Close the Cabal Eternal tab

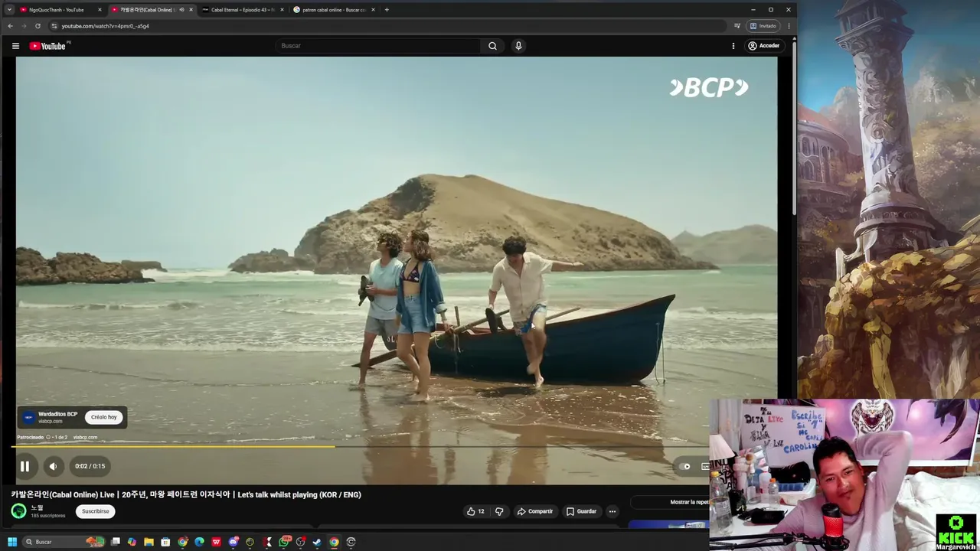(x=282, y=10)
